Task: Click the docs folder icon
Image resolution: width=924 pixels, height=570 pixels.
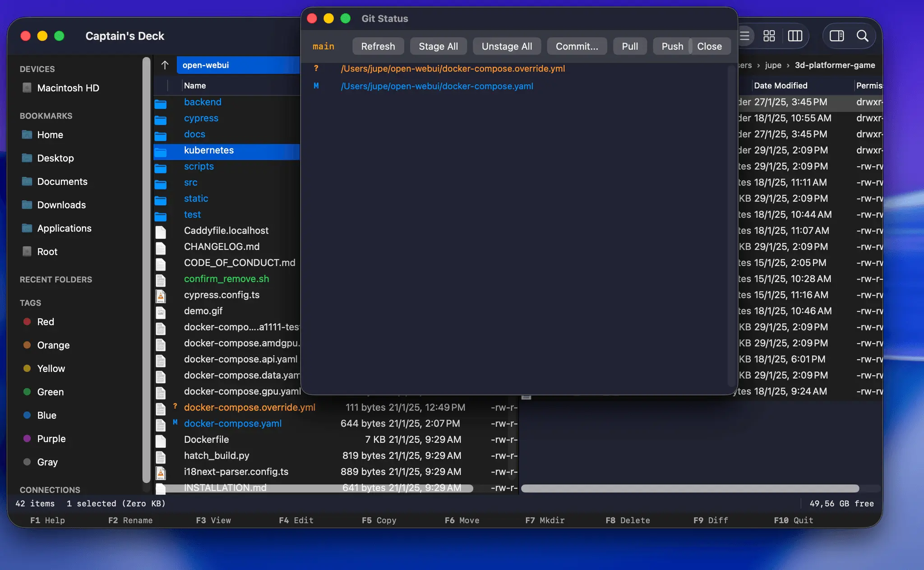Action: click(x=161, y=136)
